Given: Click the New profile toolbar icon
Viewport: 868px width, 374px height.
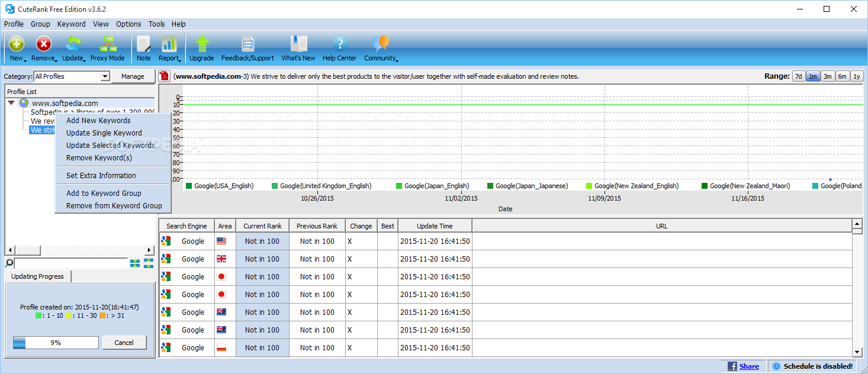Looking at the screenshot, I should point(17,44).
